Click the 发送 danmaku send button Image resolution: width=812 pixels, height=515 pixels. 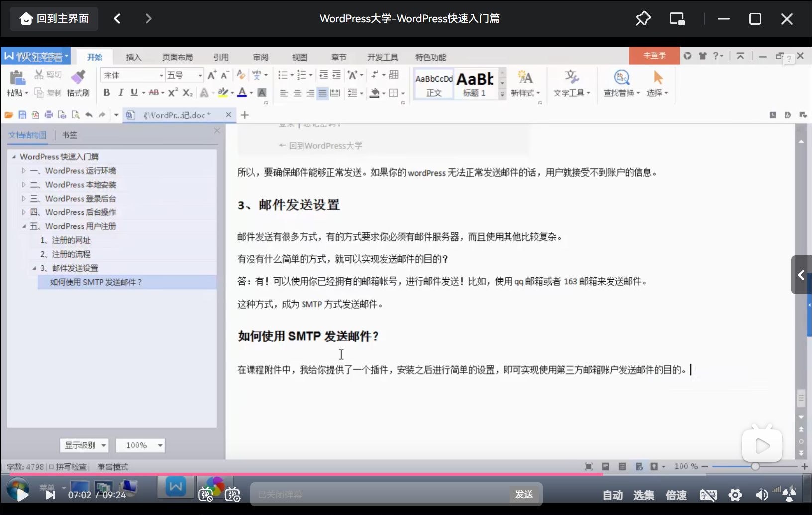[x=524, y=494]
